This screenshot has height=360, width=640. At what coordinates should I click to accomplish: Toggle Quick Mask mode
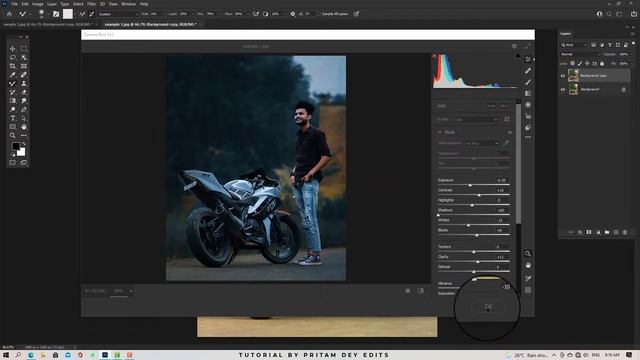pos(13,162)
